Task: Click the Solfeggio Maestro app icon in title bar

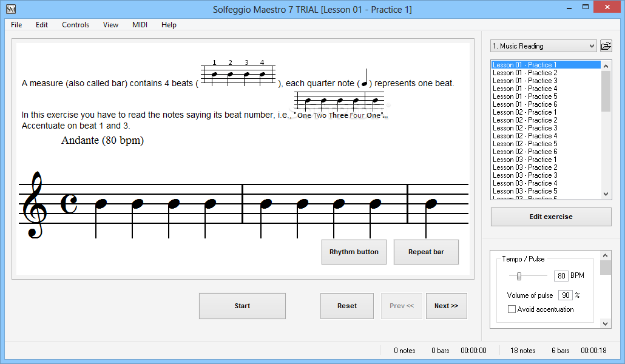Action: [x=11, y=8]
